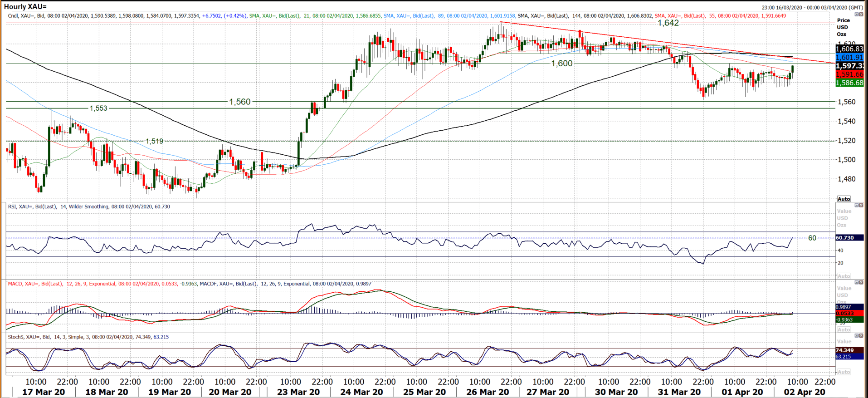The height and width of the screenshot is (398, 868).
Task: Minimize the MACD indicator panel
Action: [857, 283]
